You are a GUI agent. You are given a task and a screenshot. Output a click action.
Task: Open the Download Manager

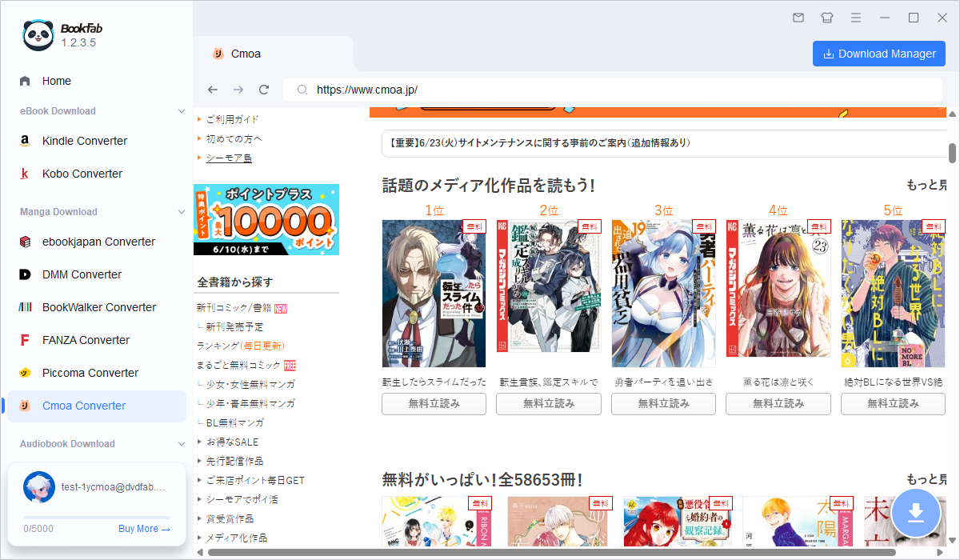coord(879,54)
